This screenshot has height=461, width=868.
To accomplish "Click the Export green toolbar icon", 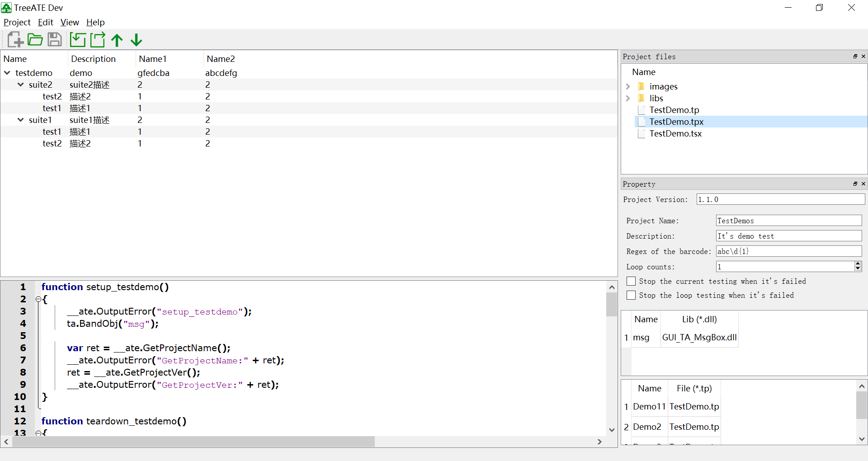I will click(98, 40).
